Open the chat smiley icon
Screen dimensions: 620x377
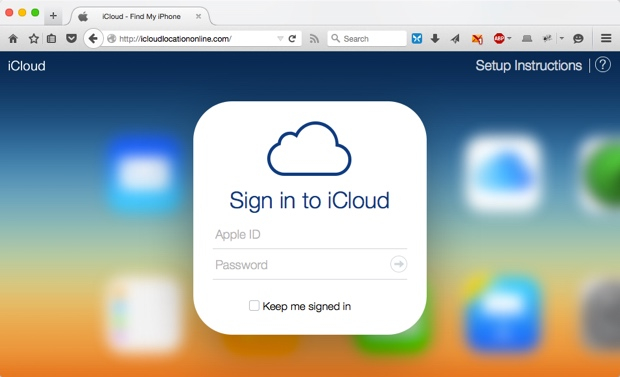(578, 39)
